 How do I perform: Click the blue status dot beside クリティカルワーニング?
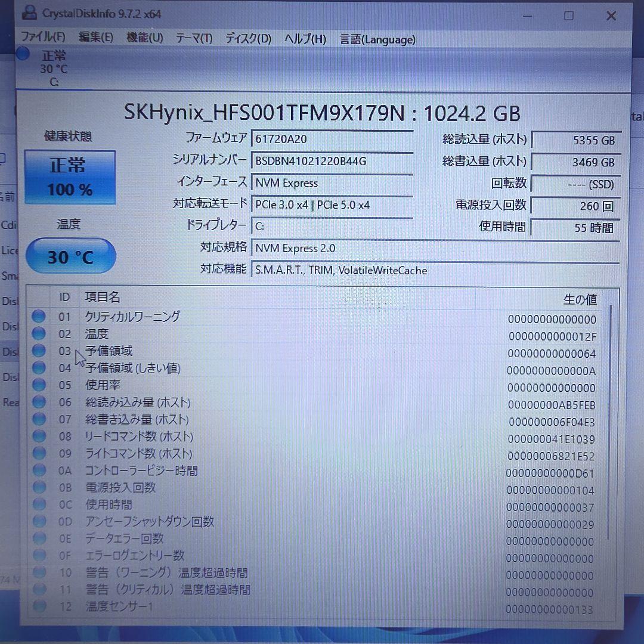coord(38,317)
